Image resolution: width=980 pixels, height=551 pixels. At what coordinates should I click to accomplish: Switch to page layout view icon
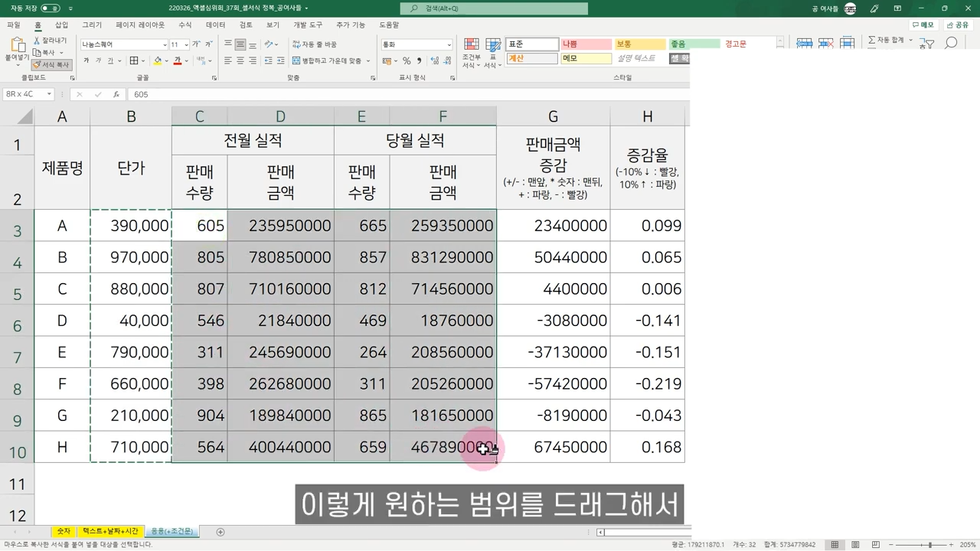[x=854, y=544]
